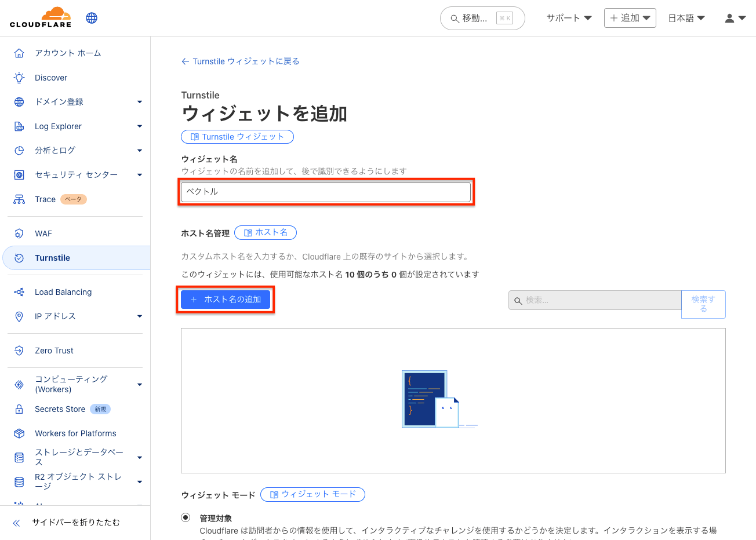The image size is (756, 540).
Task: Select the 管理対象 widget mode radio button
Action: (x=186, y=517)
